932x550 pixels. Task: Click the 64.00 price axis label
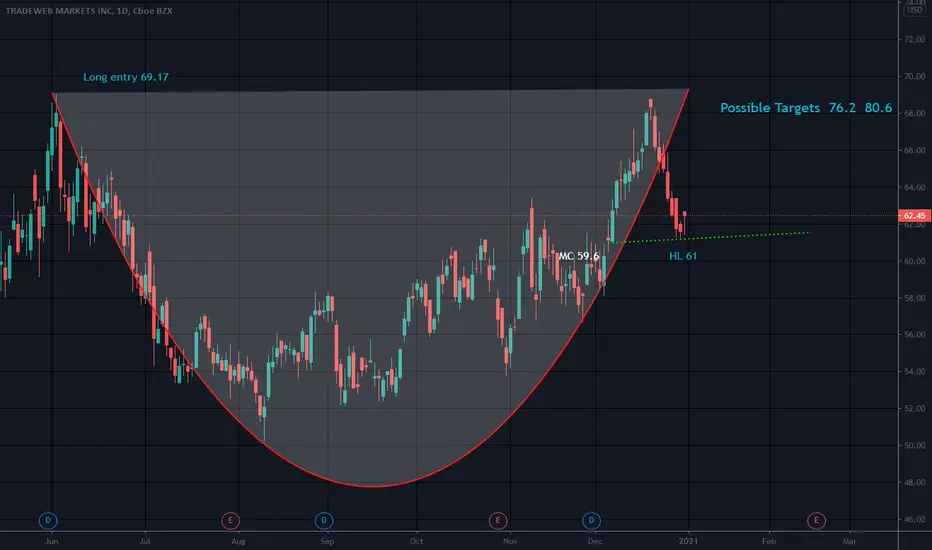[x=914, y=187]
